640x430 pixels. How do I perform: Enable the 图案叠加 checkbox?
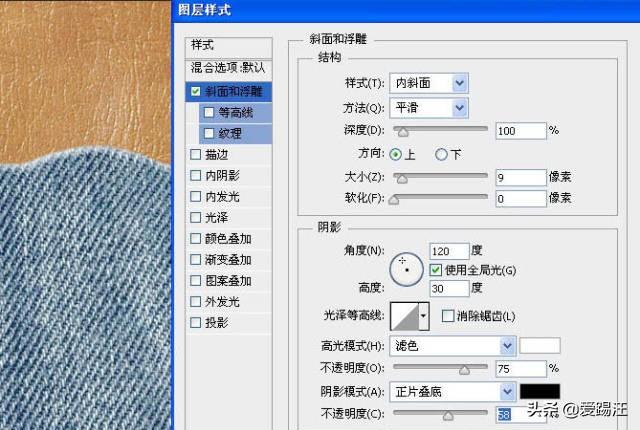[x=196, y=281]
